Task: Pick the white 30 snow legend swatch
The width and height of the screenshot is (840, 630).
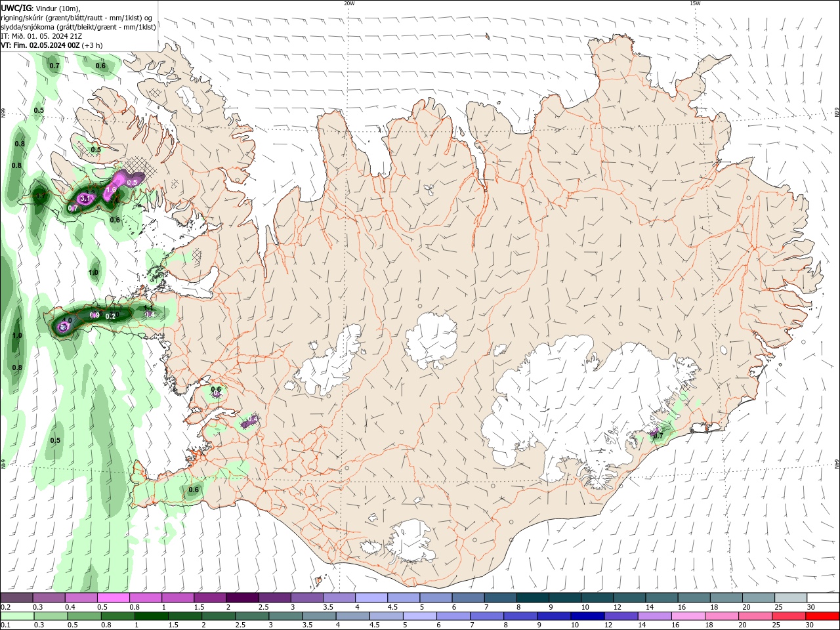Action: [823, 598]
